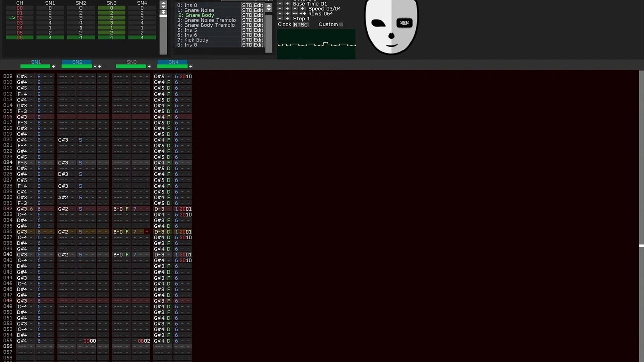Click STD button for Ins 5
This screenshot has width=644, height=362.
pos(247,30)
